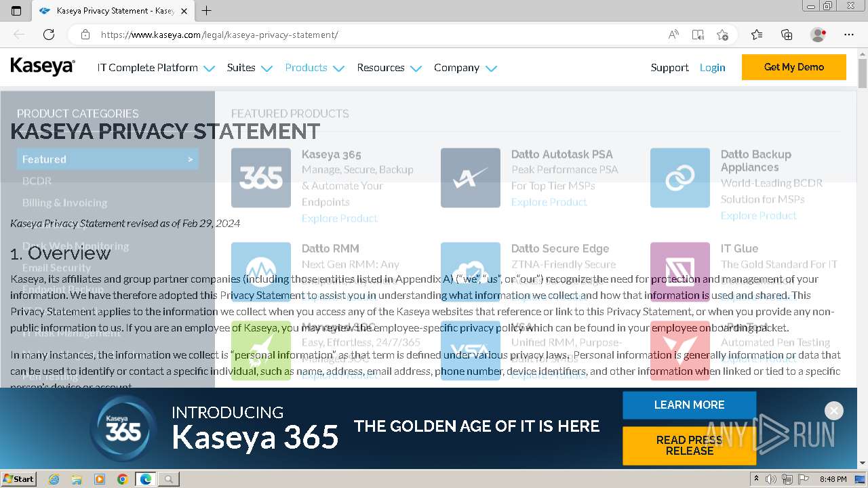Viewport: 868px width, 488px height.
Task: Click the taskbar clock 8:48 PM
Action: pos(833,479)
